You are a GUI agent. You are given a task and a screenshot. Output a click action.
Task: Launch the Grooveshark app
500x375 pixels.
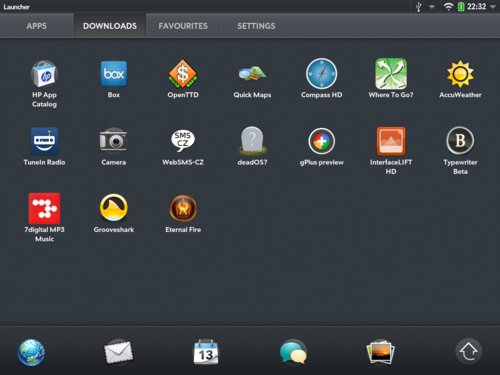pyautogui.click(x=114, y=208)
